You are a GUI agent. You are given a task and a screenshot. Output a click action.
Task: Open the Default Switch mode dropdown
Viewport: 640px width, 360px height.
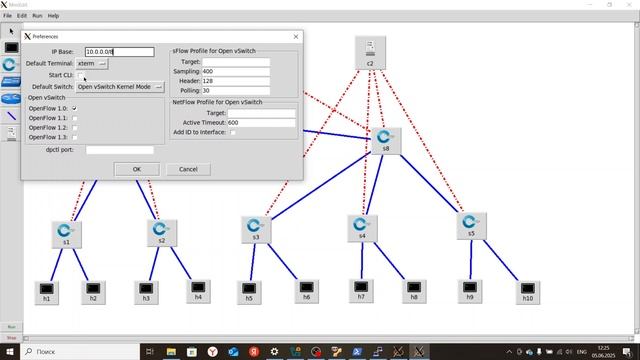120,87
